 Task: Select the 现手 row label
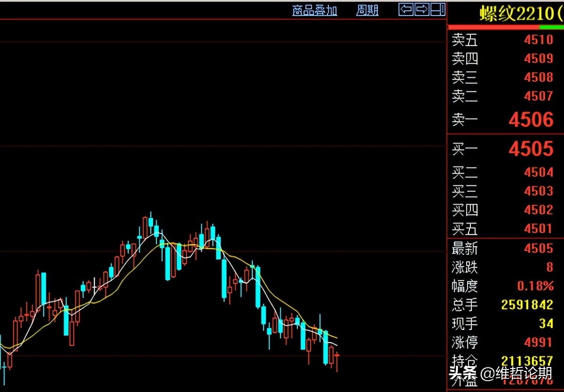(x=464, y=323)
